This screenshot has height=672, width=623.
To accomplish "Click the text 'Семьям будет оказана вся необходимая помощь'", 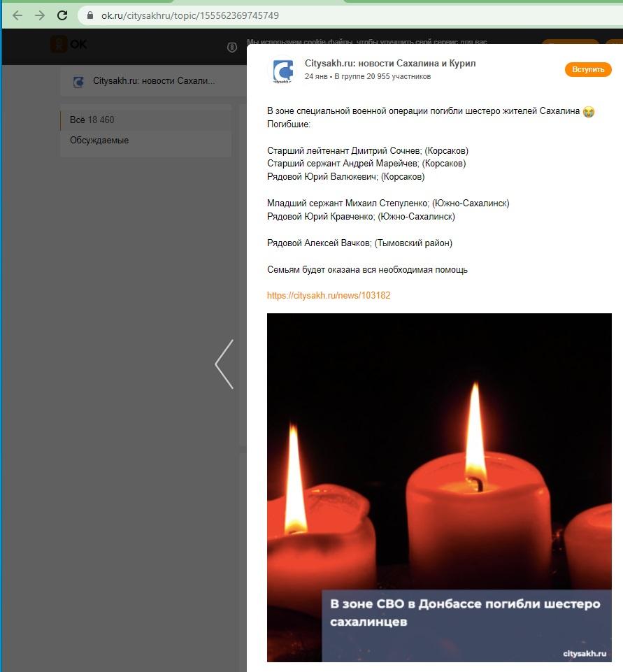I will coord(367,270).
